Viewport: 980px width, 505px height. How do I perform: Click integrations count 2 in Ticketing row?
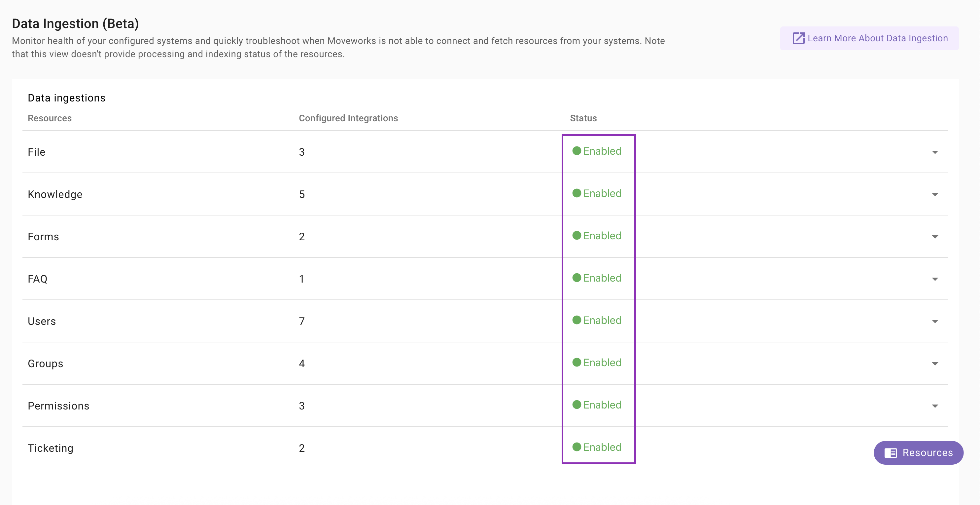tap(302, 448)
